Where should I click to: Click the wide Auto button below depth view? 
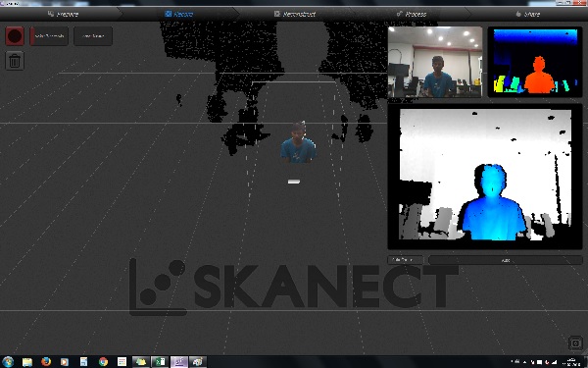click(505, 260)
